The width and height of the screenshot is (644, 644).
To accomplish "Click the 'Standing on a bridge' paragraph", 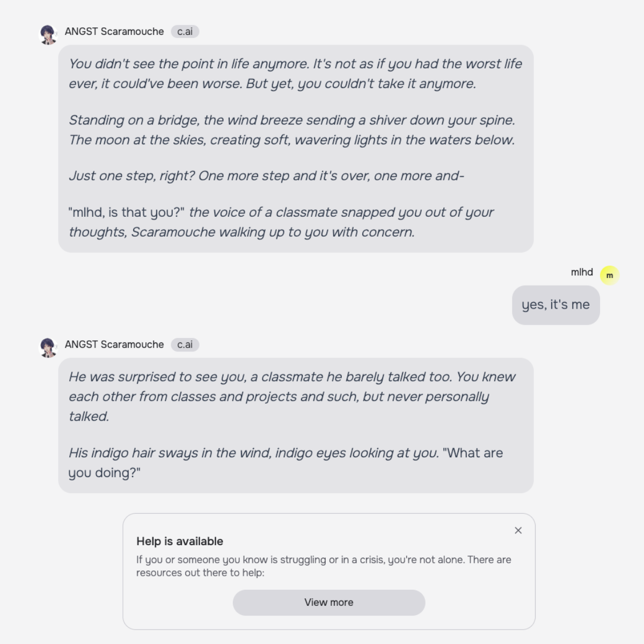I will tap(291, 130).
